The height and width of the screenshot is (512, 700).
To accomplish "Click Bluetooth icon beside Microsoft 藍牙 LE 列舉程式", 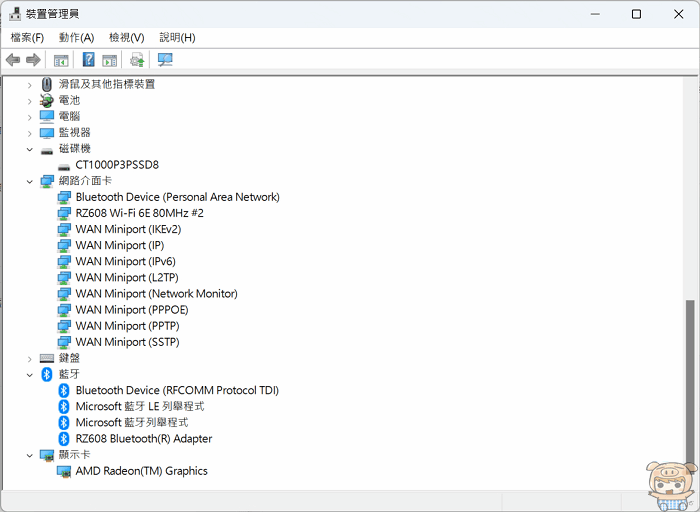I will tap(64, 406).
